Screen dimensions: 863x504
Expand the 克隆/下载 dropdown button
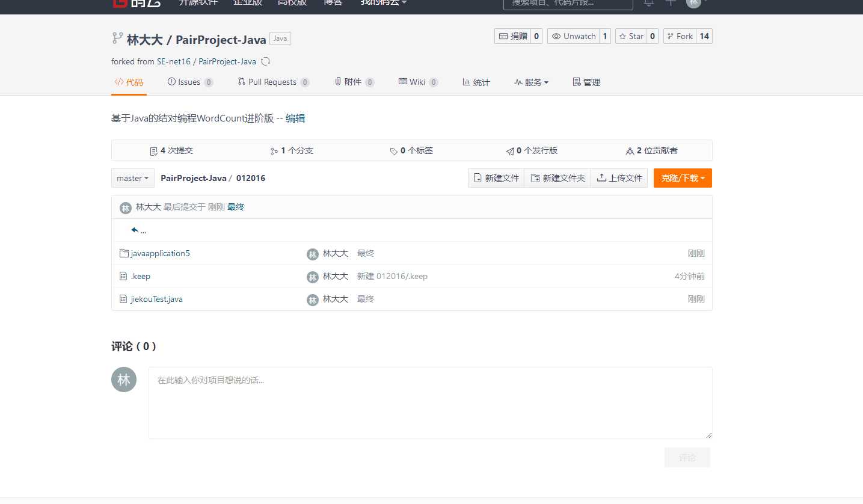point(683,178)
